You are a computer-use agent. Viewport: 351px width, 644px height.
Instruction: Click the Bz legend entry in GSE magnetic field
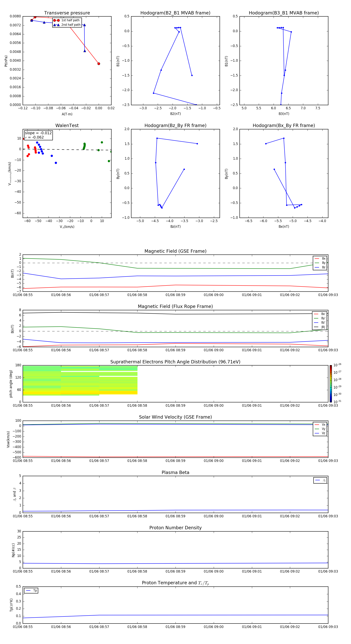coord(320,267)
